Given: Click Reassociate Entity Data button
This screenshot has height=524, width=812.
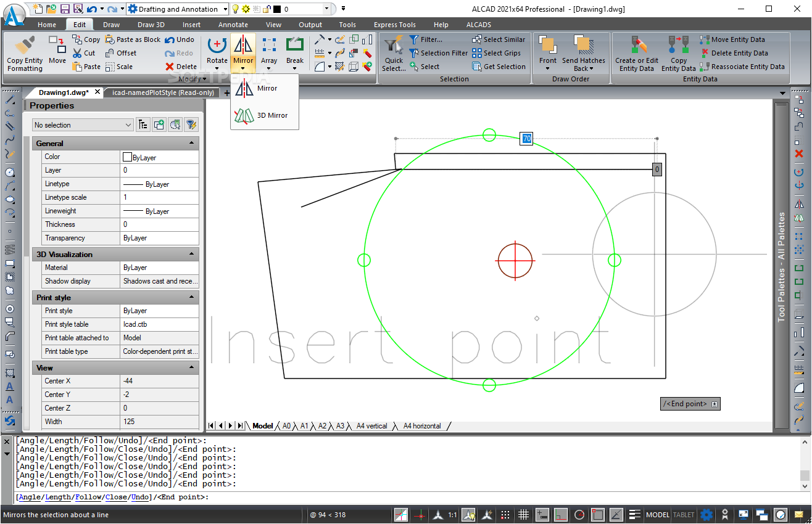Looking at the screenshot, I should (742, 67).
